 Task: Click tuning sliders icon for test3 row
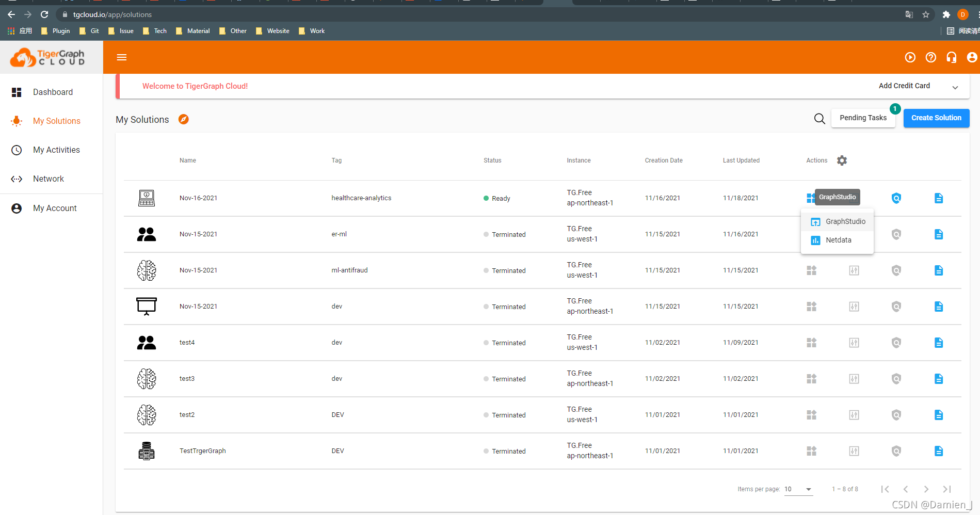coord(854,379)
